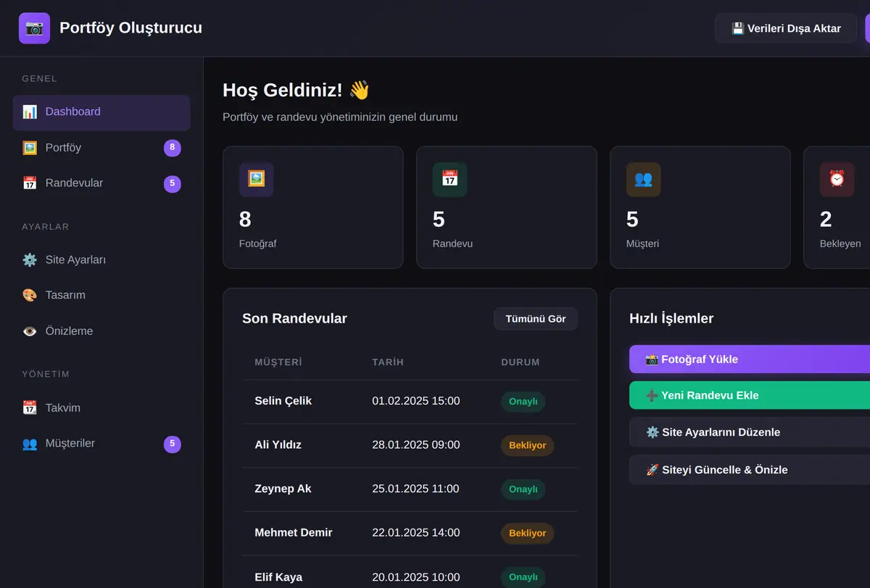Click the Yeni Randevu Ekle button
This screenshot has width=870, height=588.
tap(750, 395)
